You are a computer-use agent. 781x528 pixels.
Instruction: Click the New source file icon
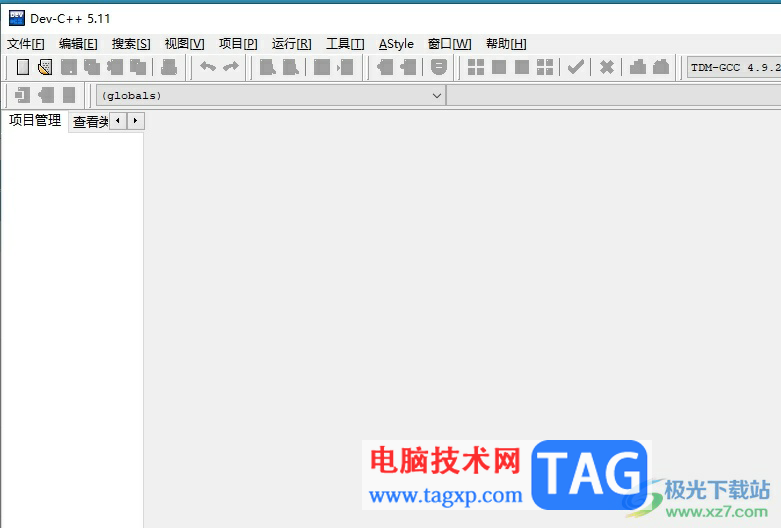coord(23,67)
